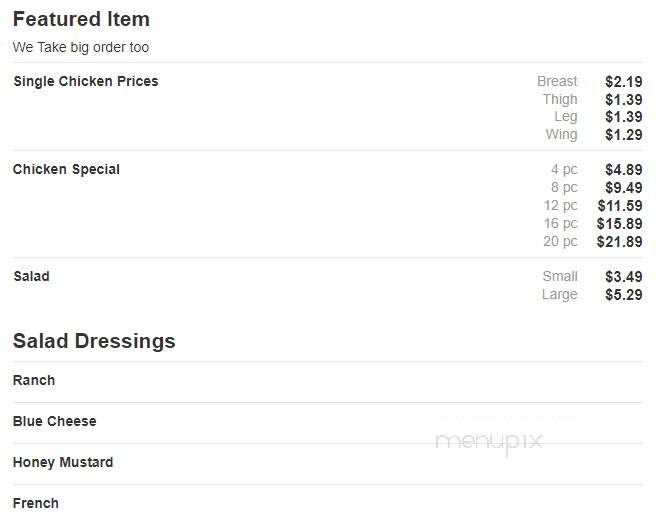Choose the 16 pc $15.89 option

click(x=593, y=223)
